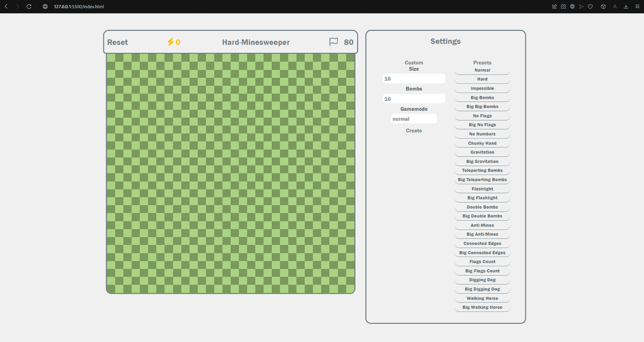Select the Big Flags Count preset
This screenshot has height=342, width=644.
pos(482,271)
